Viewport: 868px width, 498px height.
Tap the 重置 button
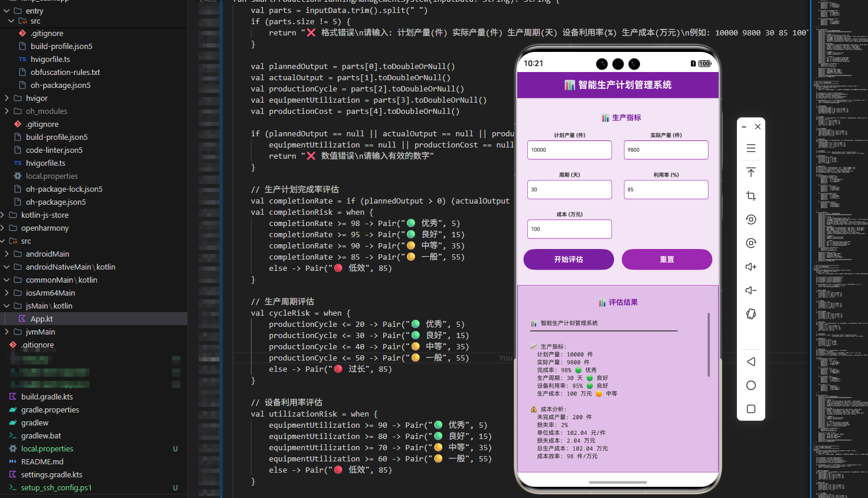(667, 259)
